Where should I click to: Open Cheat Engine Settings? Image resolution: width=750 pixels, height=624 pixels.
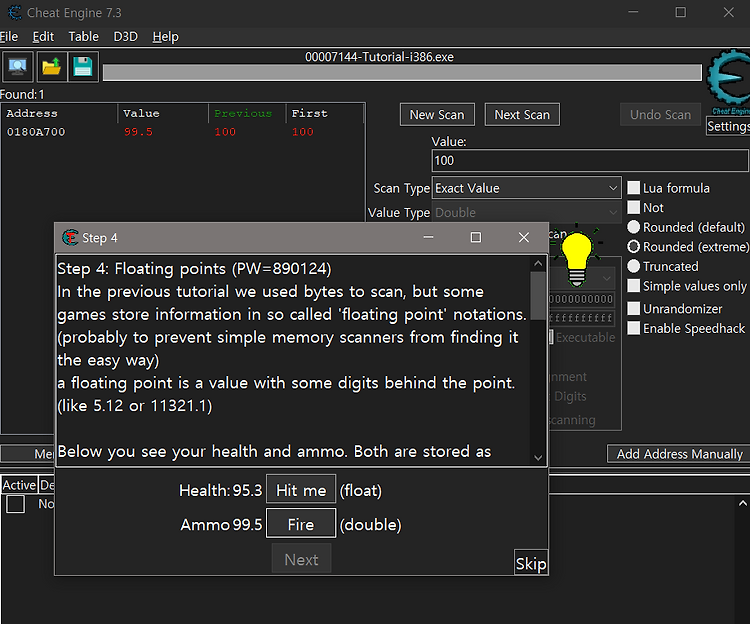point(728,126)
